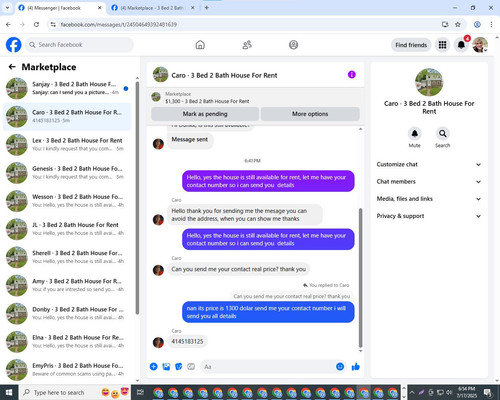This screenshot has height=400, width=500.
Task: Open the $1,300 Marketplace listing link
Action: tap(207, 101)
